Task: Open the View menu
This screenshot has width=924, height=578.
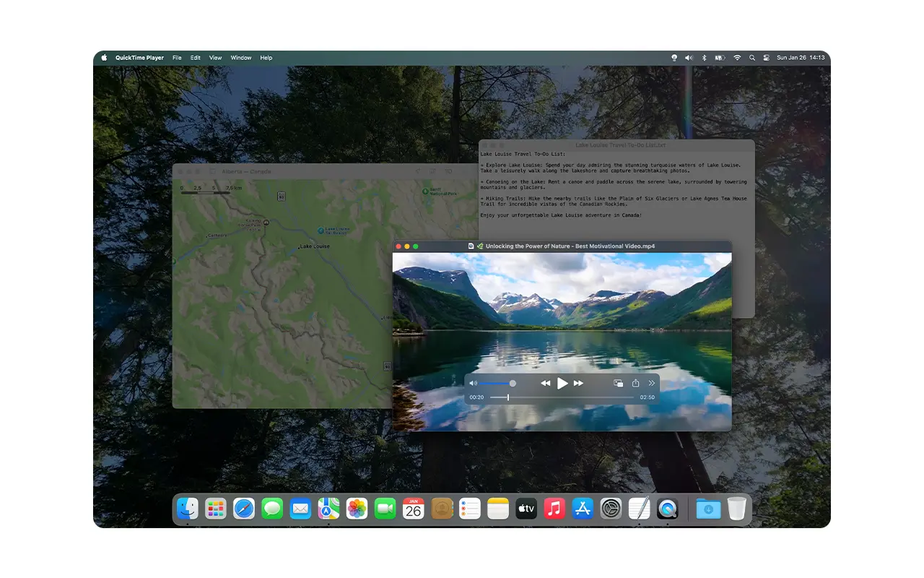Action: point(216,58)
